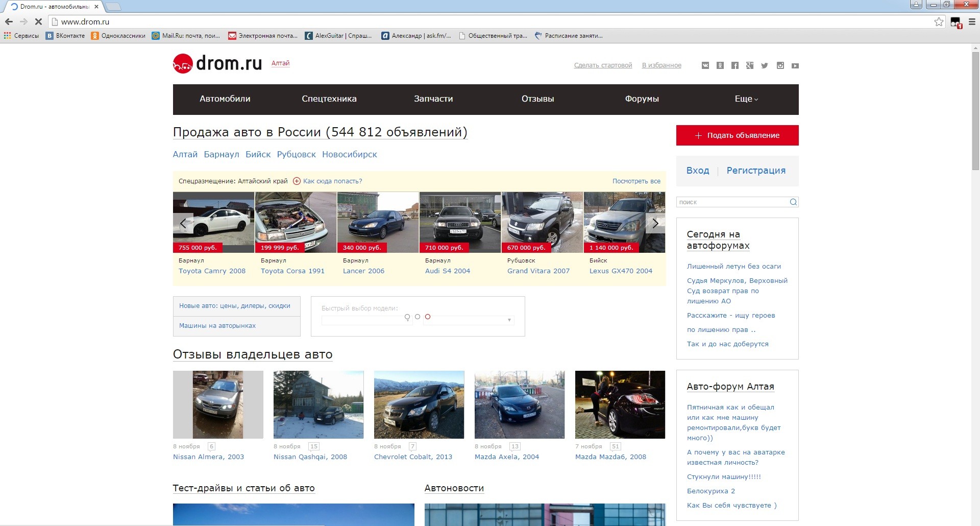Click the browser forward arrow

point(23,21)
